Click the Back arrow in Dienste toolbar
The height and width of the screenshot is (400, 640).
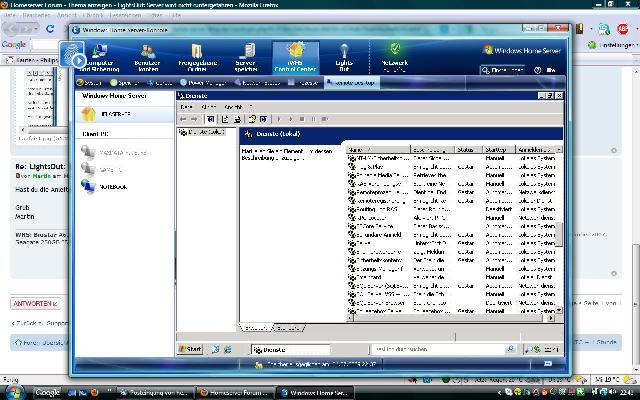pos(183,119)
